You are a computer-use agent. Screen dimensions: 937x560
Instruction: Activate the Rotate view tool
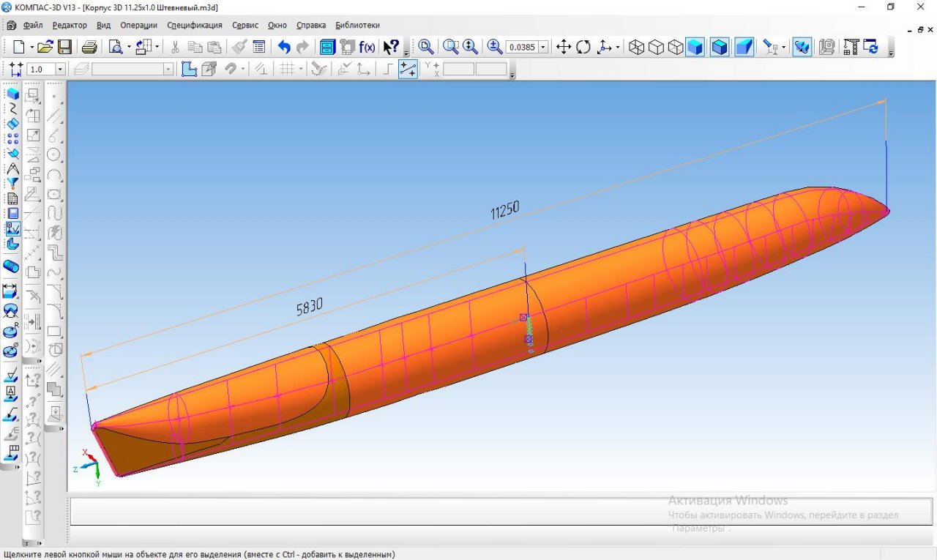pos(583,48)
